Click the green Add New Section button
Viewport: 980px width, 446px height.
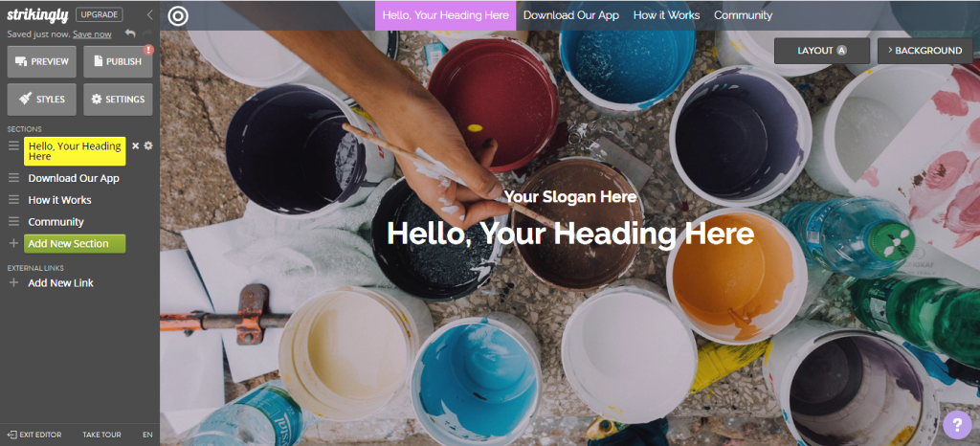(x=75, y=244)
